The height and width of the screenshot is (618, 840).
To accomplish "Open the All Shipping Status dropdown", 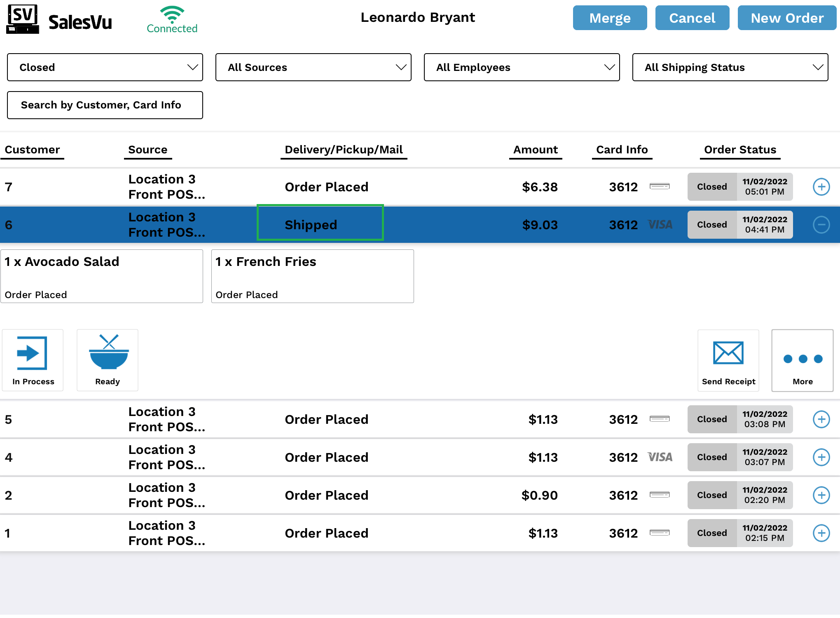I will (730, 67).
